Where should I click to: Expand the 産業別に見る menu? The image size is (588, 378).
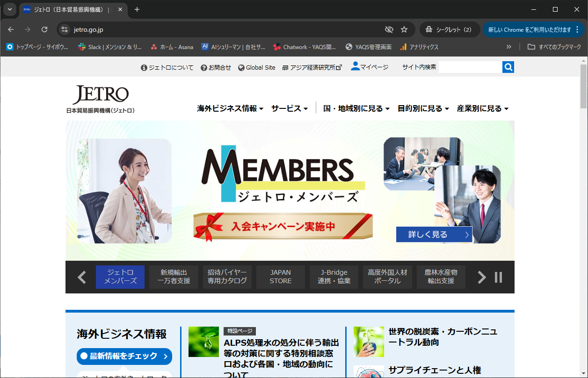pos(483,108)
